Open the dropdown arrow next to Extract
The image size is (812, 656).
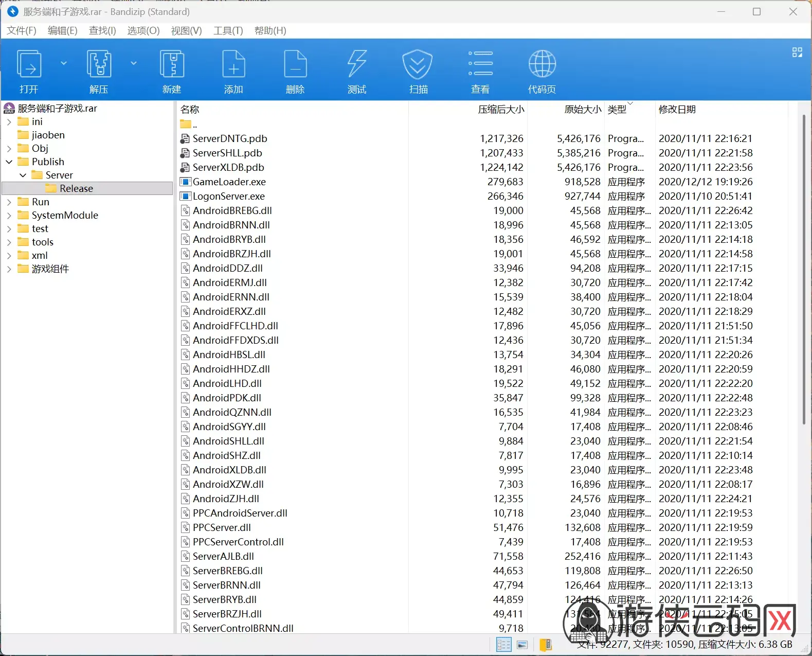(134, 63)
